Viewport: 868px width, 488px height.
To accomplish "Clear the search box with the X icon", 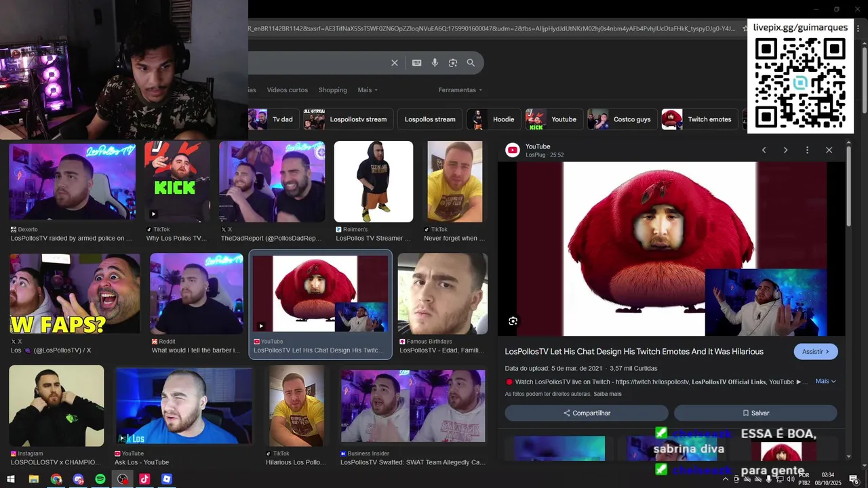I will coord(395,62).
